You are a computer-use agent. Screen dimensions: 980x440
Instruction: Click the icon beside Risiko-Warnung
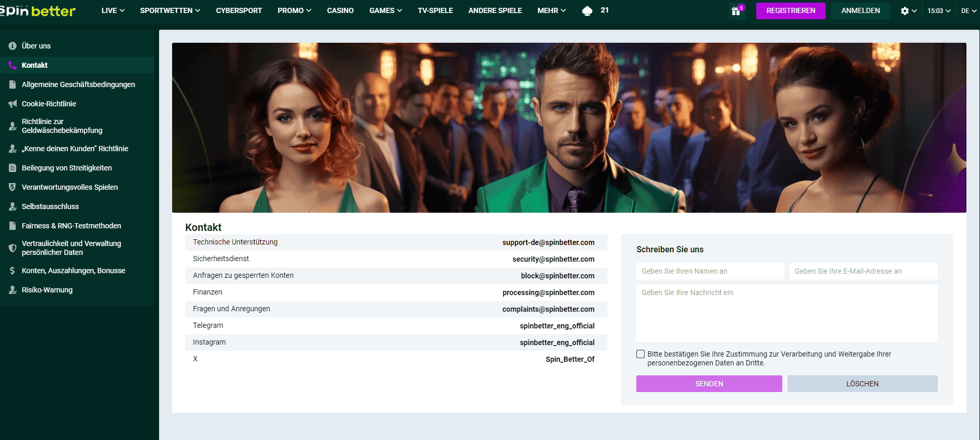pyautogui.click(x=13, y=290)
